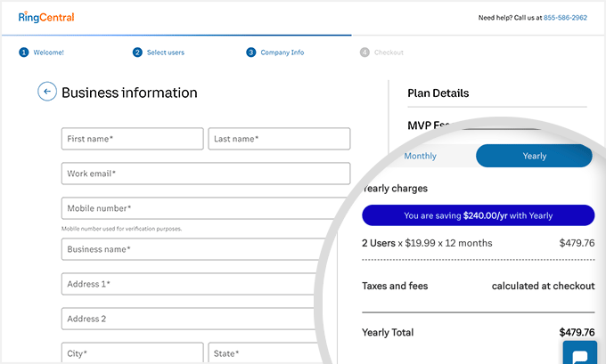Switch billing to Monthly

coord(420,156)
